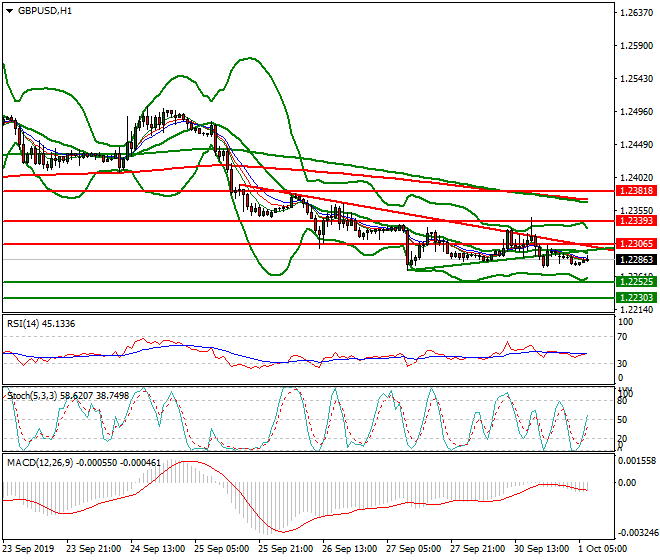This screenshot has width=660, height=560.
Task: Select the green 1.22525 support price tag
Action: tap(636, 282)
